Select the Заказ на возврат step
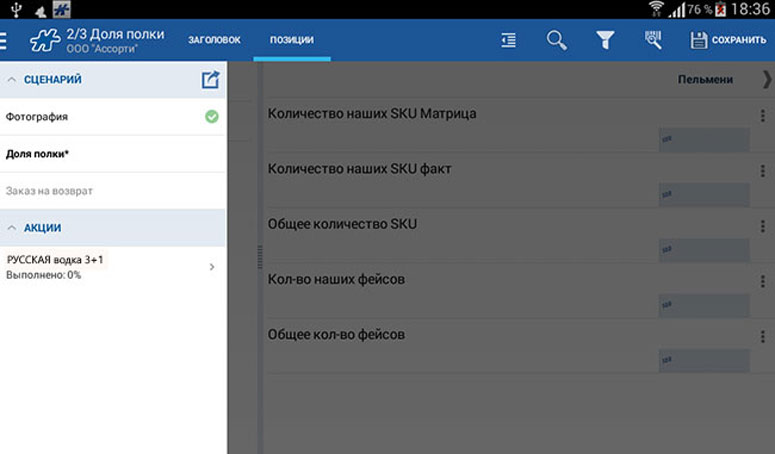This screenshot has width=775, height=454. tap(113, 191)
